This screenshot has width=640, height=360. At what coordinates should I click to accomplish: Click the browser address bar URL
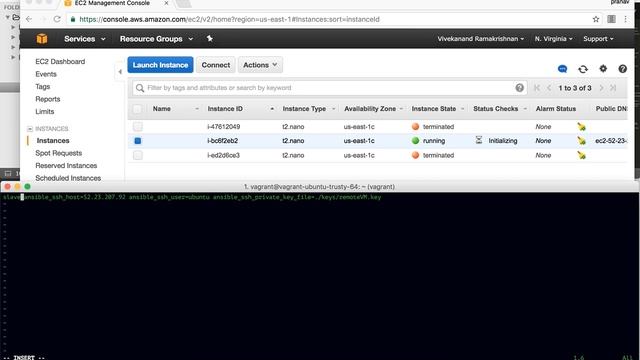[x=229, y=19]
